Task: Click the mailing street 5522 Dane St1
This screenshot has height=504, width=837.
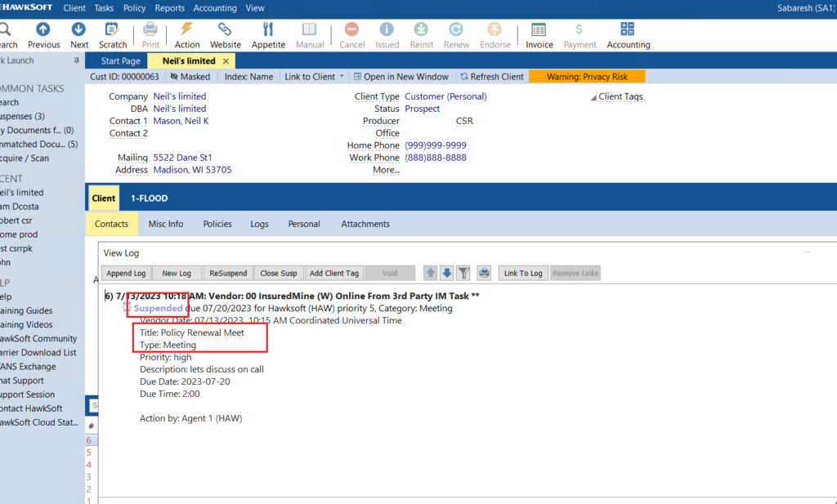Action: pos(182,158)
